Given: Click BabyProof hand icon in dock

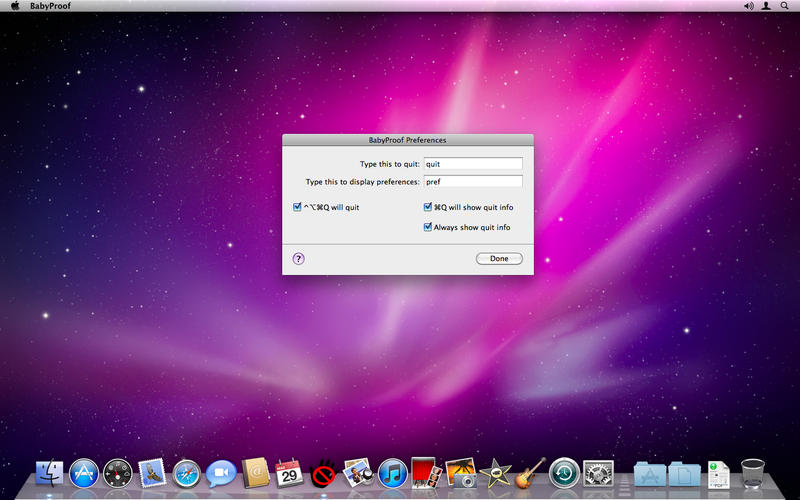Looking at the screenshot, I should [x=323, y=473].
